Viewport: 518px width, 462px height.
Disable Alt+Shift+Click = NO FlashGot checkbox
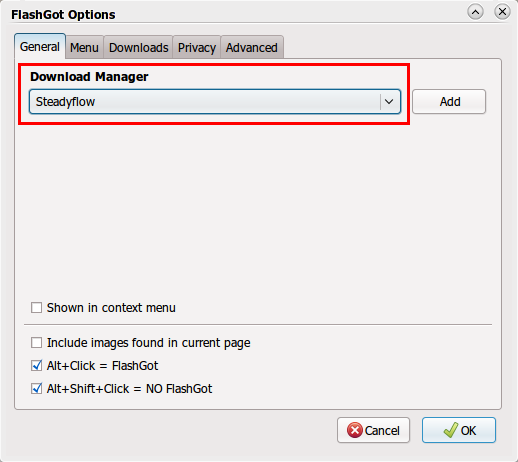pos(36,388)
